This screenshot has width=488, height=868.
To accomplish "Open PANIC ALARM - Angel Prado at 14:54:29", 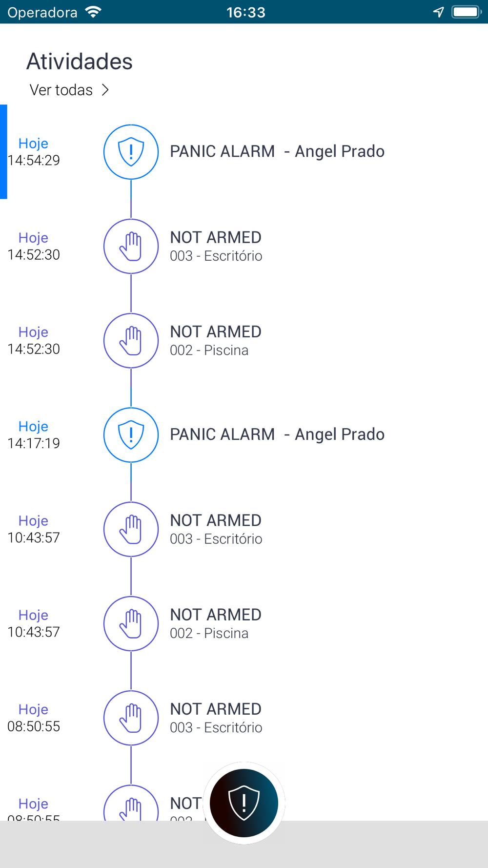I will coord(277,151).
